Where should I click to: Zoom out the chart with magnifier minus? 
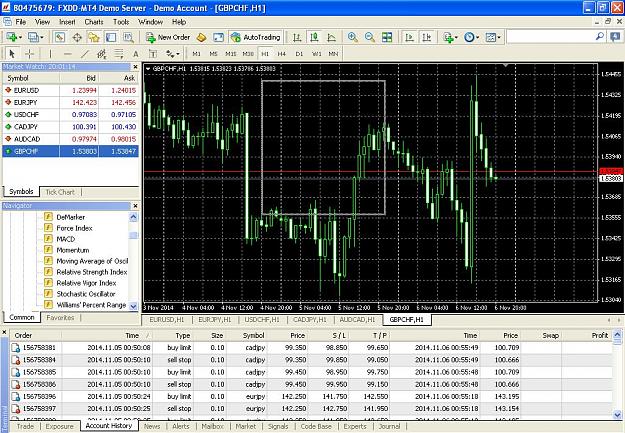point(369,37)
